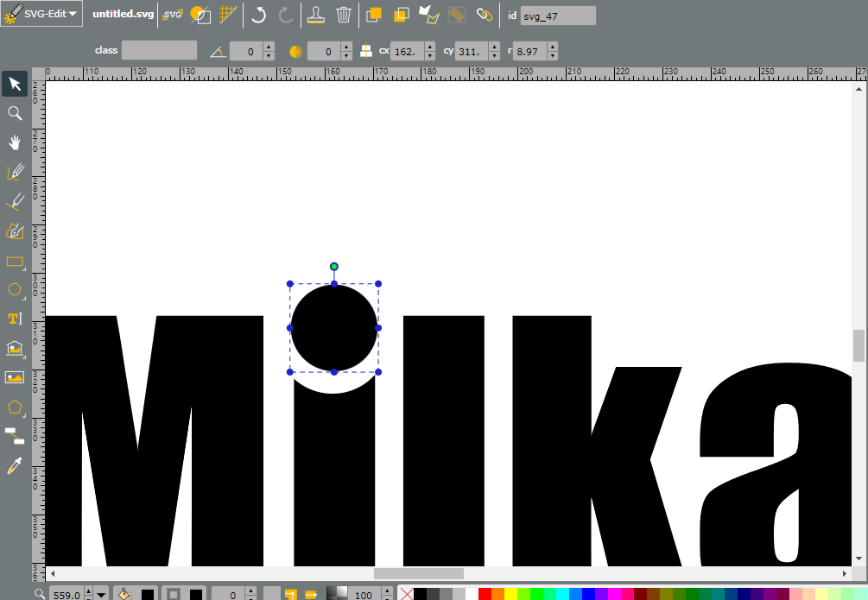Decrease cy value with down arrow
The image size is (868, 600).
(x=495, y=56)
